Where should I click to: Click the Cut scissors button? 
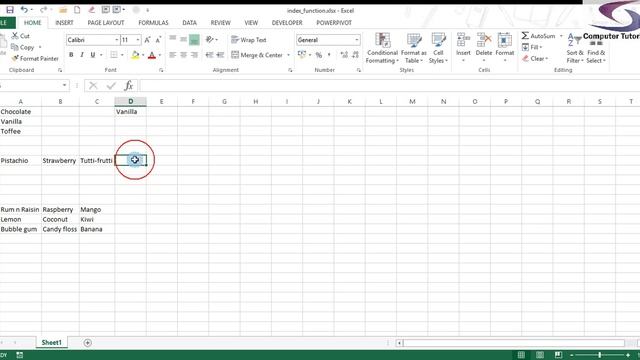(21, 36)
